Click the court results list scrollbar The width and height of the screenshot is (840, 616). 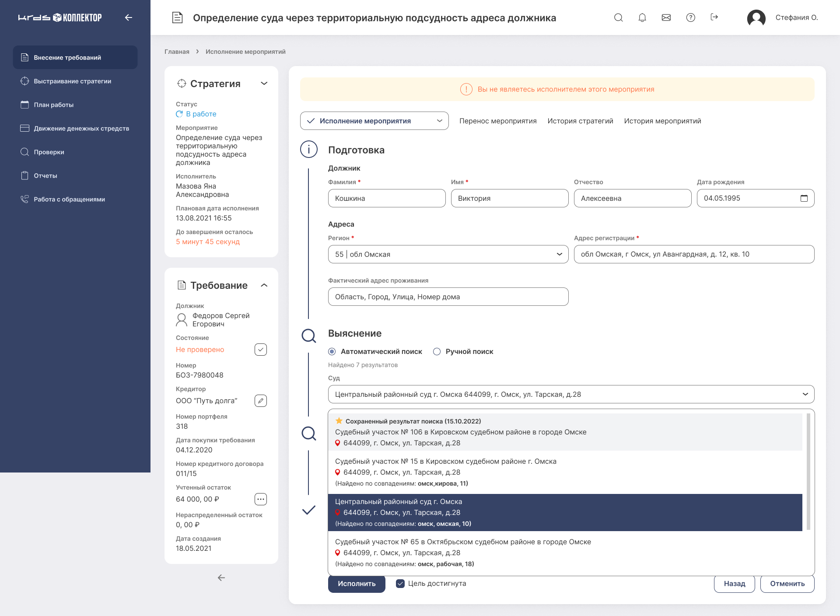point(808,472)
